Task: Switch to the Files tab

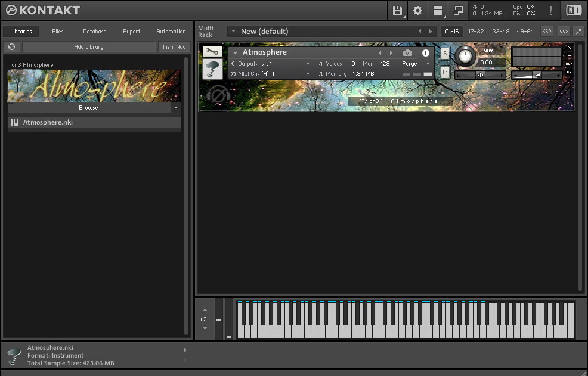Action: [58, 32]
